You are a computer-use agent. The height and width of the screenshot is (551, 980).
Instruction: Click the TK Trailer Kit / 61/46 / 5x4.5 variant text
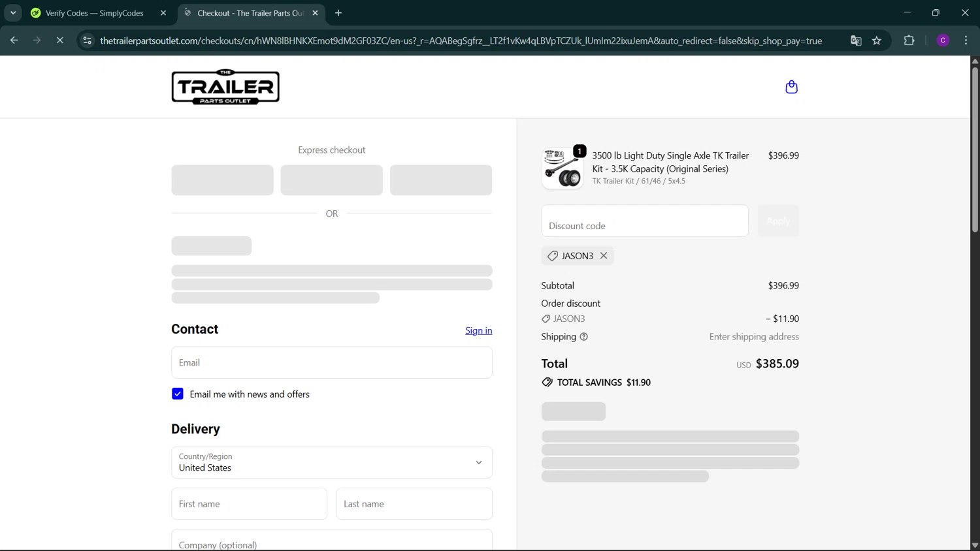639,181
